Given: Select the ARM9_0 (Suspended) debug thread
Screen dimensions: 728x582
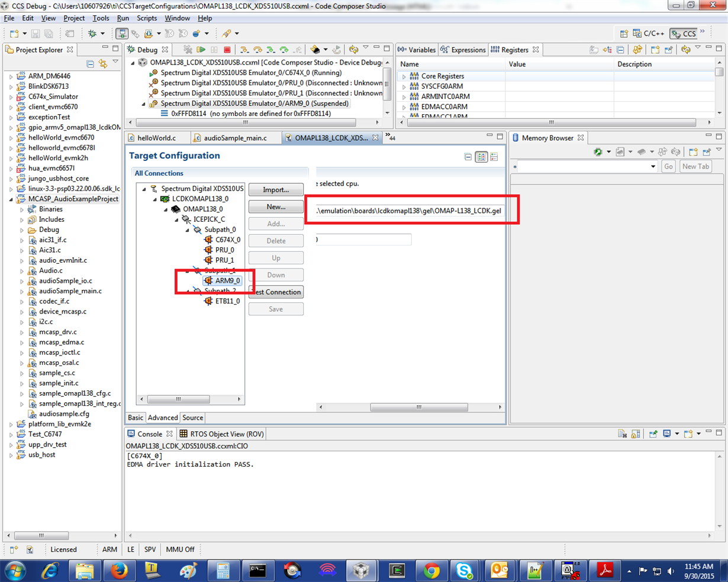Looking at the screenshot, I should pyautogui.click(x=249, y=104).
